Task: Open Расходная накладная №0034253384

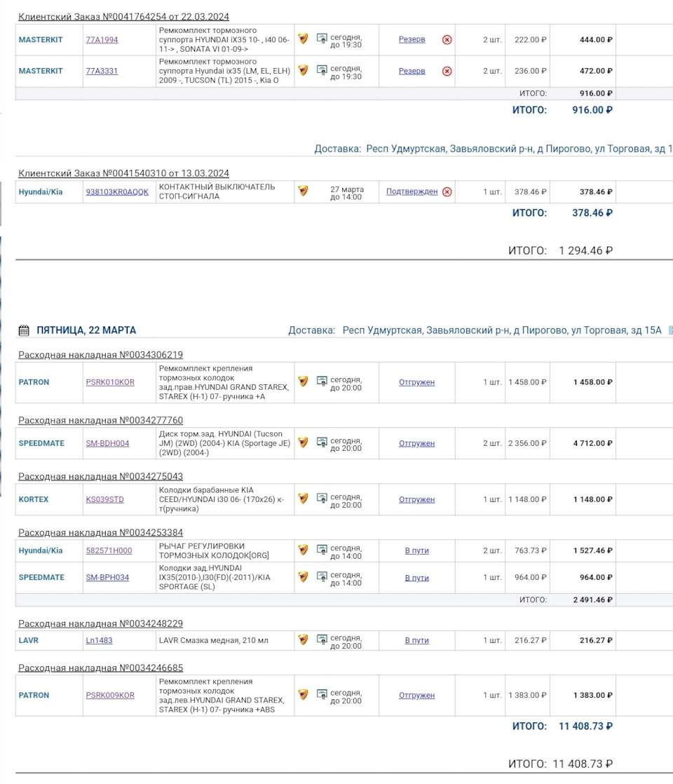Action: (x=100, y=533)
